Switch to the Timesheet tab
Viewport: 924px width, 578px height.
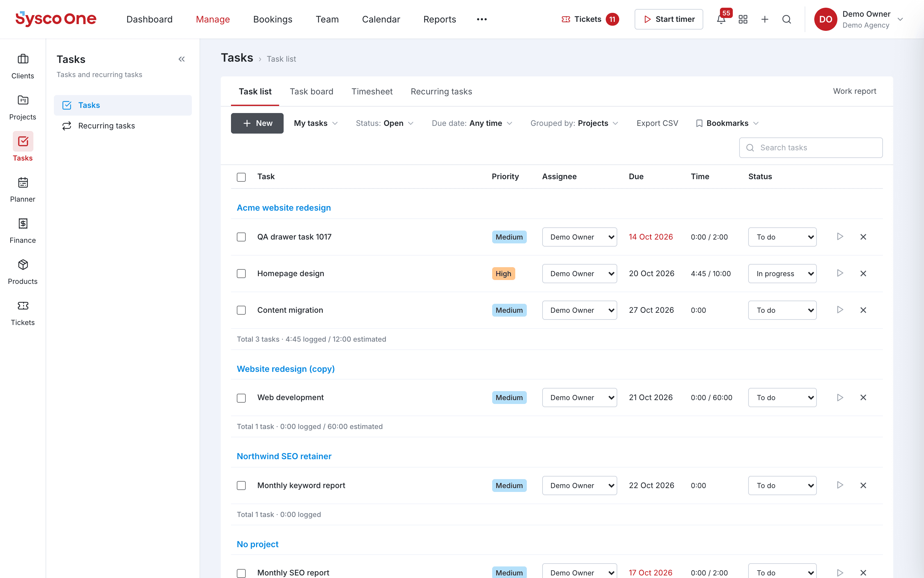tap(372, 92)
